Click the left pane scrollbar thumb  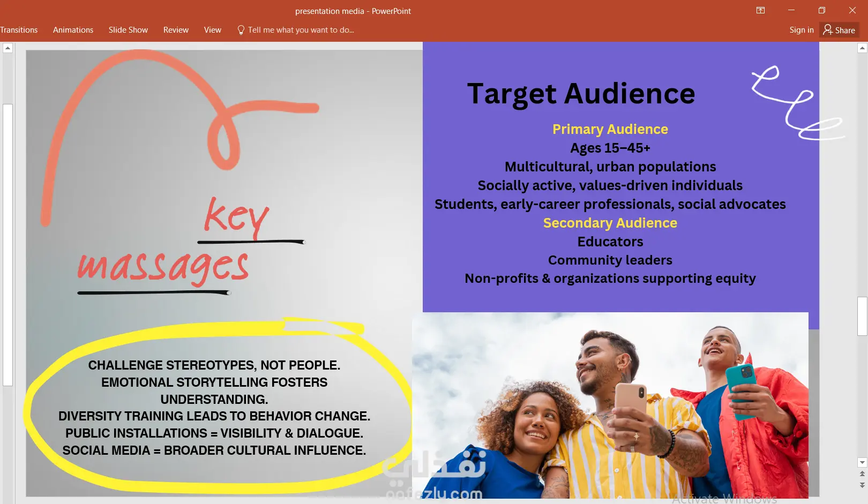tap(8, 245)
